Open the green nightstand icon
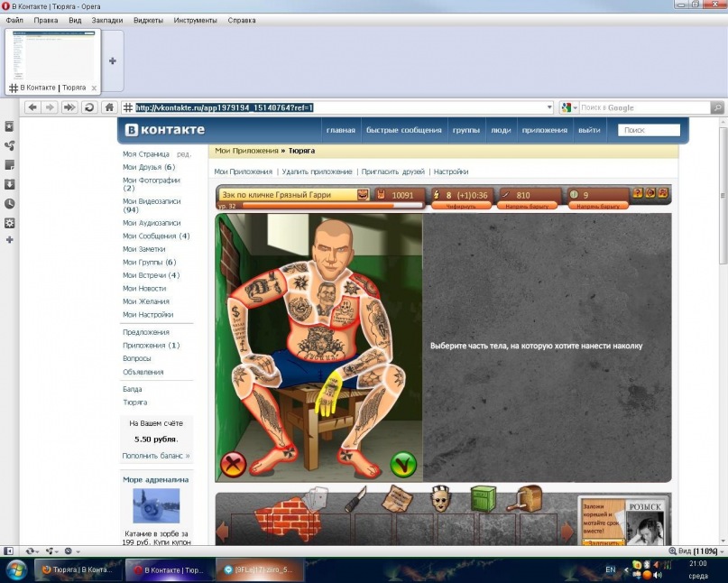Screen dimensions: 728x583 click(x=484, y=499)
